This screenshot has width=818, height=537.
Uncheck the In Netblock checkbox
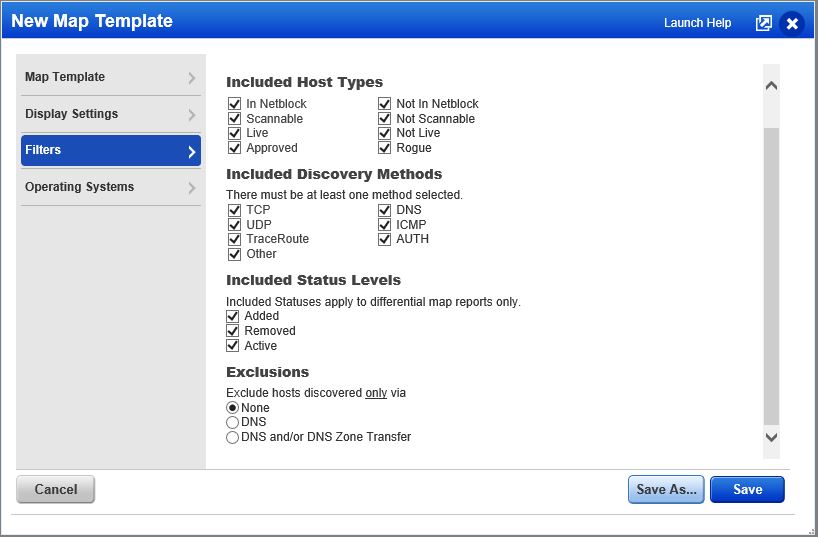[234, 104]
